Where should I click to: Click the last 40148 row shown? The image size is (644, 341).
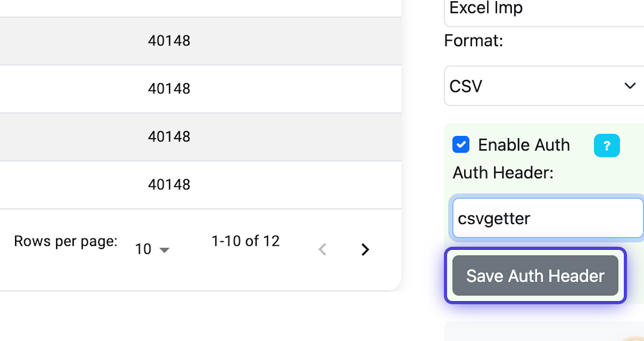[x=169, y=184]
